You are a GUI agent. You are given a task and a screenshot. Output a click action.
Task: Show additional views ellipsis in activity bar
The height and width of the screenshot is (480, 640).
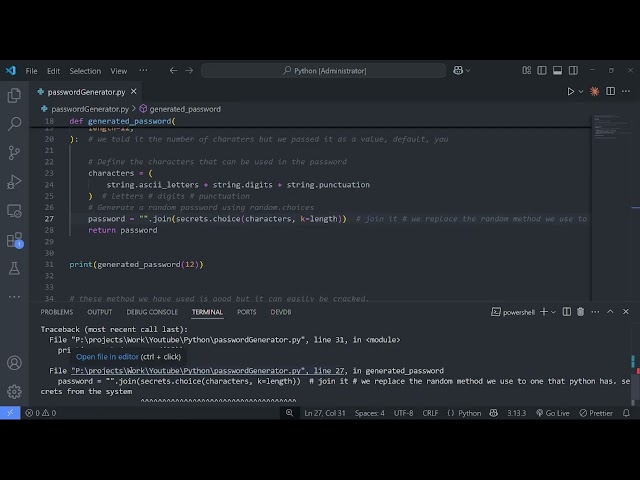14,297
